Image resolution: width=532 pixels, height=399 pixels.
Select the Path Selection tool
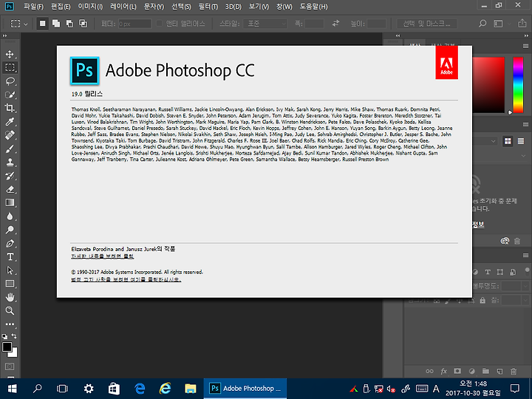pos(10,270)
